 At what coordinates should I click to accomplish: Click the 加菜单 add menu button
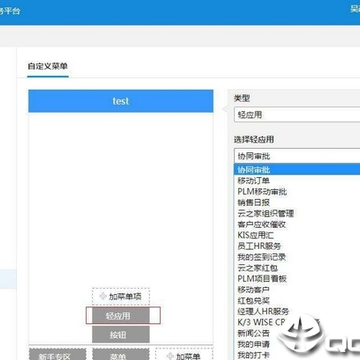pyautogui.click(x=184, y=355)
